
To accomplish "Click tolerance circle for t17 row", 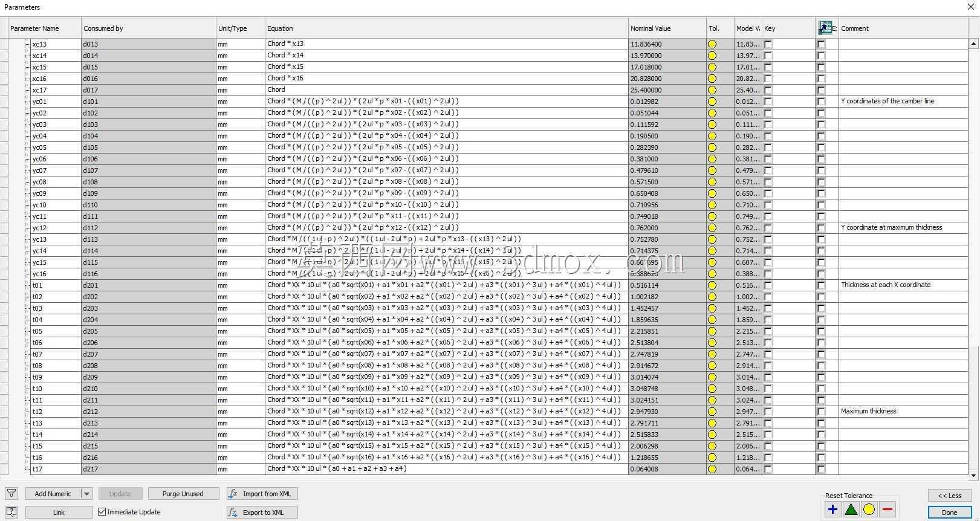I will pos(712,469).
